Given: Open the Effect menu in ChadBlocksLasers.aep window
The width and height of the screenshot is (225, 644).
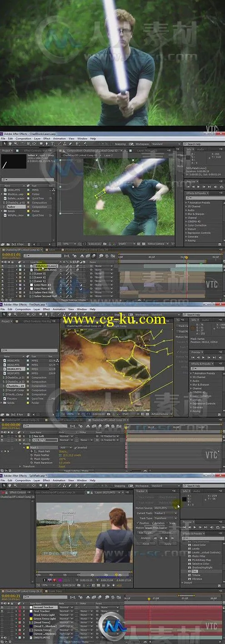Looking at the screenshot, I should click(46, 138).
